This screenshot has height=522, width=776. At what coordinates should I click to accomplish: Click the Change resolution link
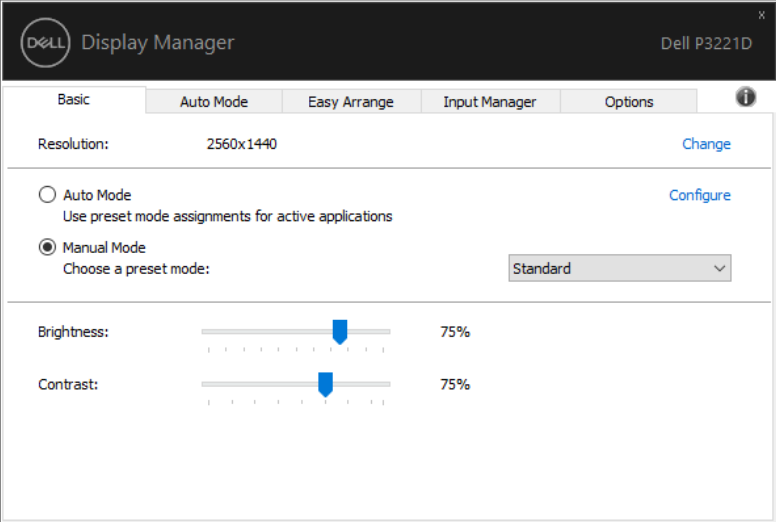pyautogui.click(x=706, y=144)
